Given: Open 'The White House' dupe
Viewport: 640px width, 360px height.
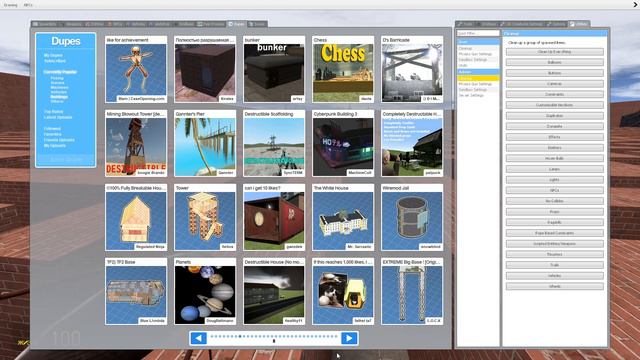Looking at the screenshot, I should coord(343,217).
